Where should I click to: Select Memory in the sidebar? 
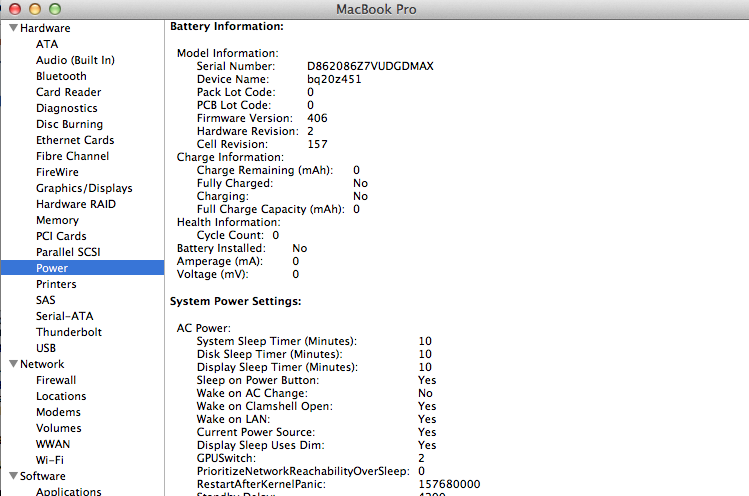[x=57, y=220]
